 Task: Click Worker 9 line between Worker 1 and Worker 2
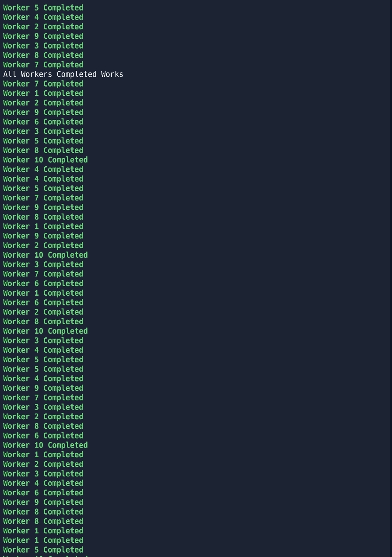pyautogui.click(x=43, y=236)
